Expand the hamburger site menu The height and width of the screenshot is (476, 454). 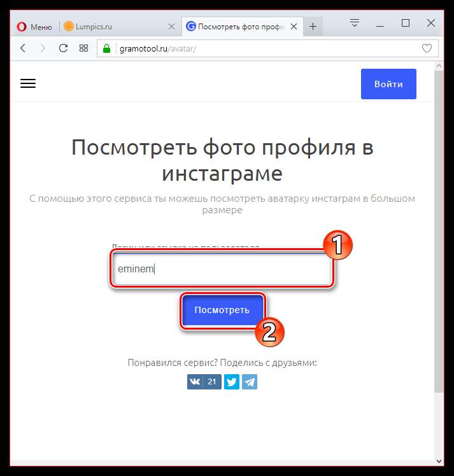click(x=28, y=83)
